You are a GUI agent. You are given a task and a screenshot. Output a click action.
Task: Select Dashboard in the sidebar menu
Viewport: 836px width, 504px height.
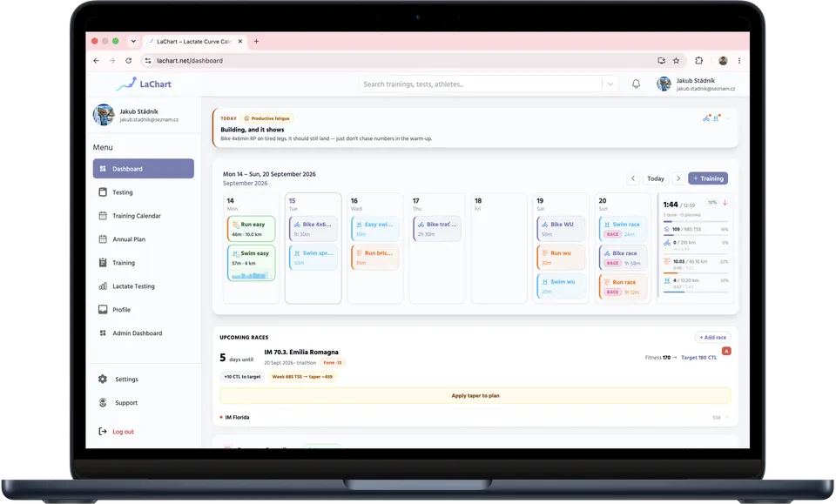144,169
